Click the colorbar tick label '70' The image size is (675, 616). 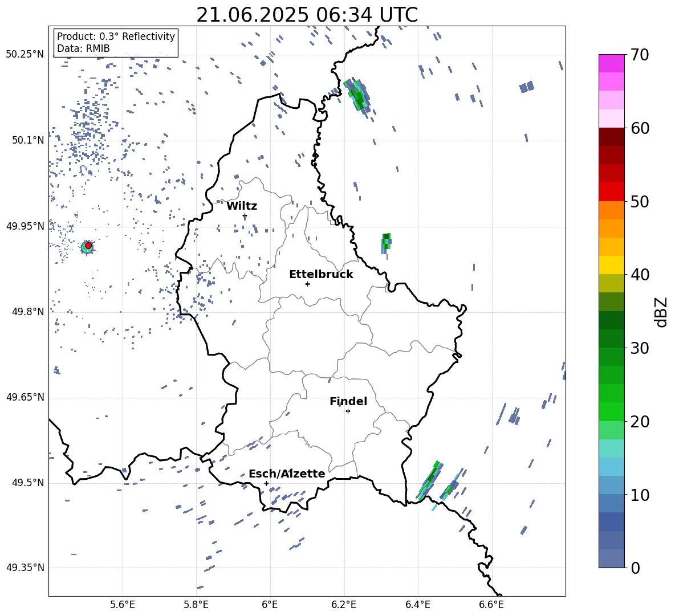click(639, 55)
